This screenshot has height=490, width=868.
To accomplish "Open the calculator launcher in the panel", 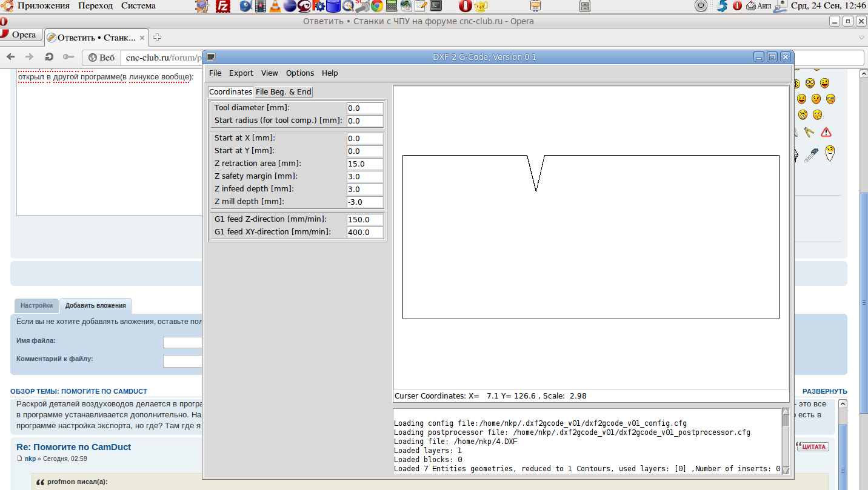I will [x=392, y=6].
